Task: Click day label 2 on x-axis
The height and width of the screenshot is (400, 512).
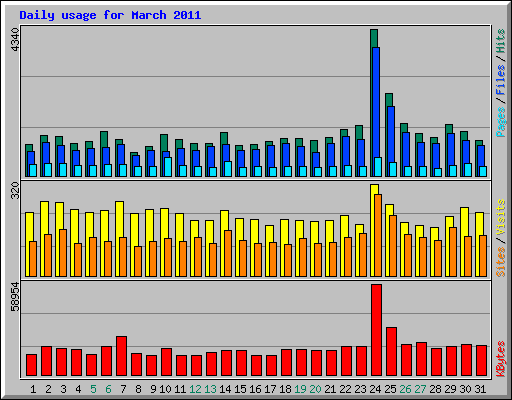Action: coord(48,389)
